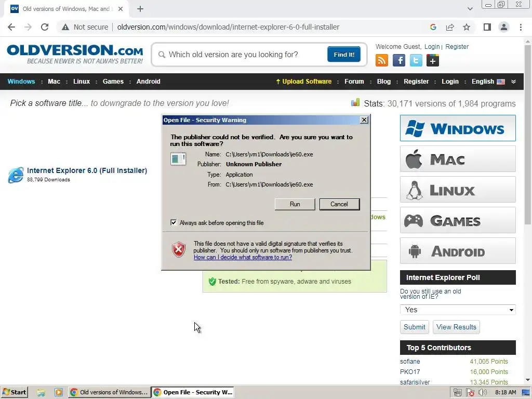Click the Stats bar chart icon
The width and height of the screenshot is (532, 399).
[x=355, y=102]
